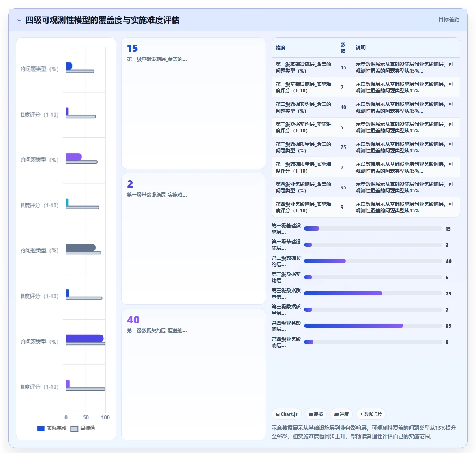Select the data card showing 2
The width and height of the screenshot is (476, 453).
pyautogui.click(x=193, y=239)
